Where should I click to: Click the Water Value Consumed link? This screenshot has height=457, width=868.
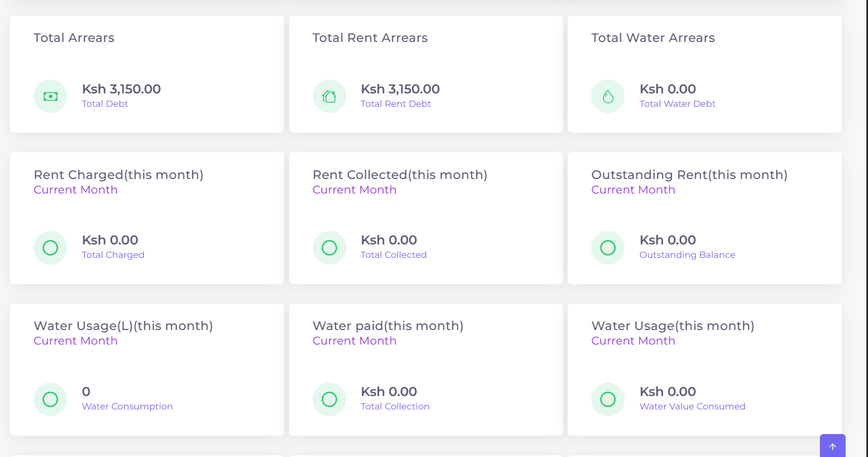pos(692,406)
